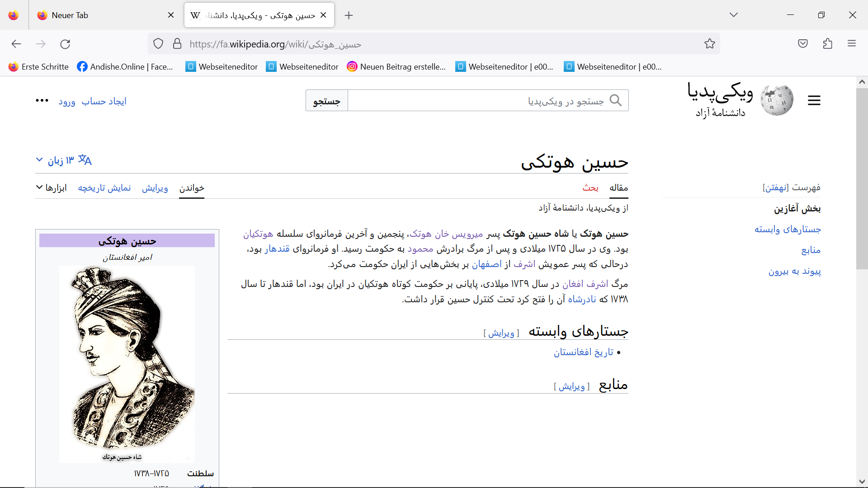Click the tracking protection shield icon

click(x=158, y=44)
